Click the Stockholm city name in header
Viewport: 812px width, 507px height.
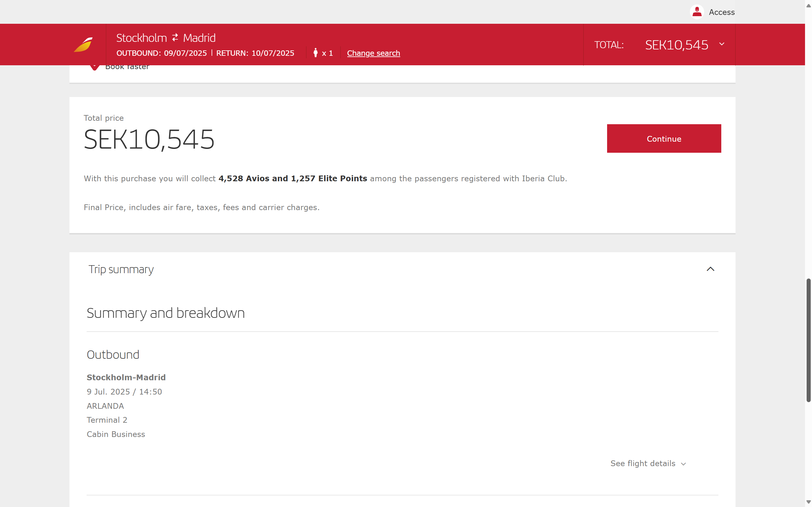point(141,38)
